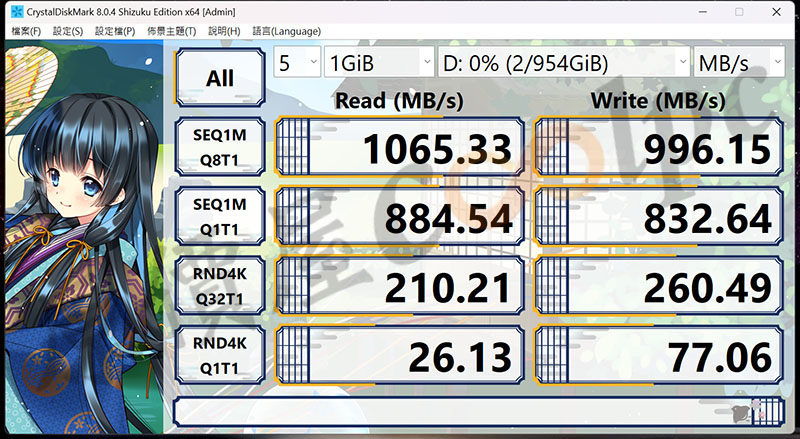Open the 語言(Language) menu
The width and height of the screenshot is (800, 439).
coord(286,31)
